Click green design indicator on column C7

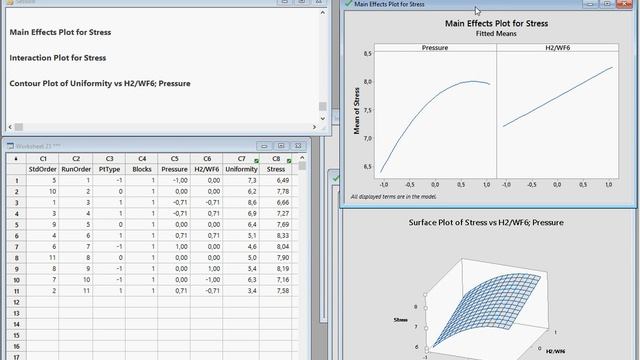256,161
